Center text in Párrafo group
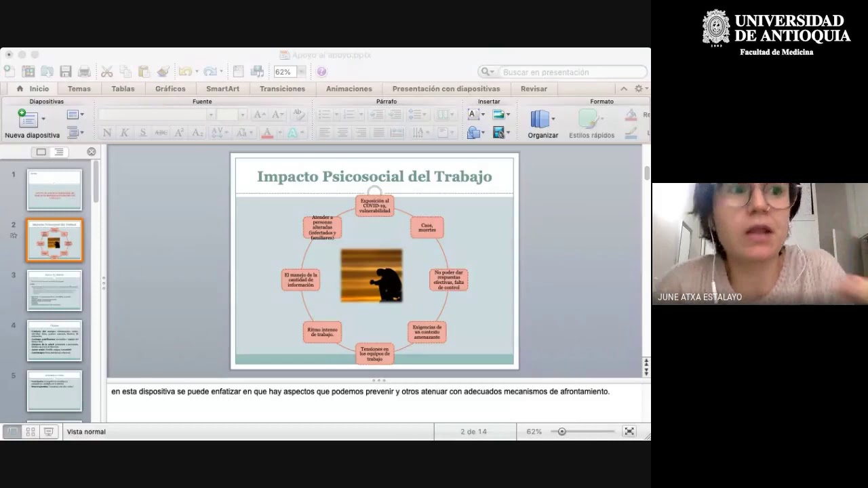Viewport: 868px width, 488px height. coord(342,133)
